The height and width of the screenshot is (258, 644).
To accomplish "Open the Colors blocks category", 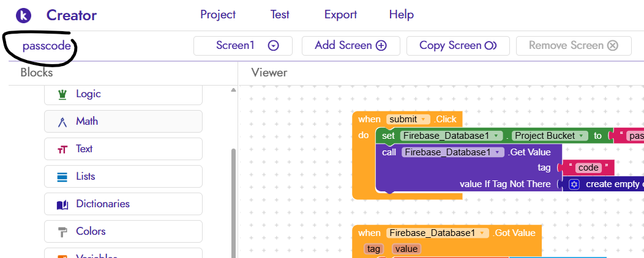I will (x=123, y=231).
